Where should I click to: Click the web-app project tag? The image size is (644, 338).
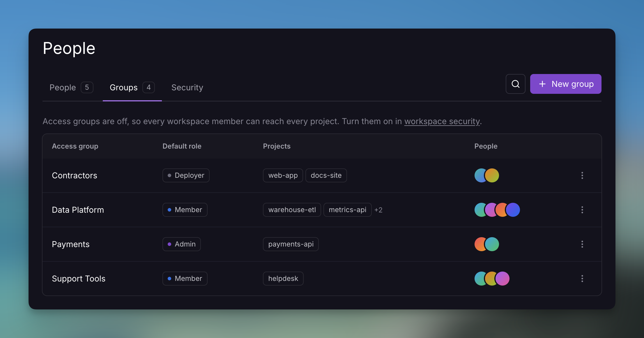(283, 175)
